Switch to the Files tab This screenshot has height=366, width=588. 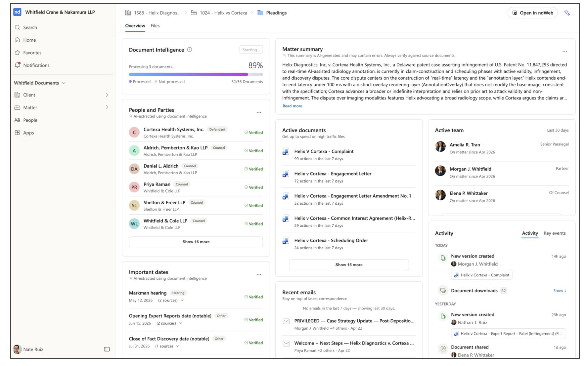(x=155, y=26)
